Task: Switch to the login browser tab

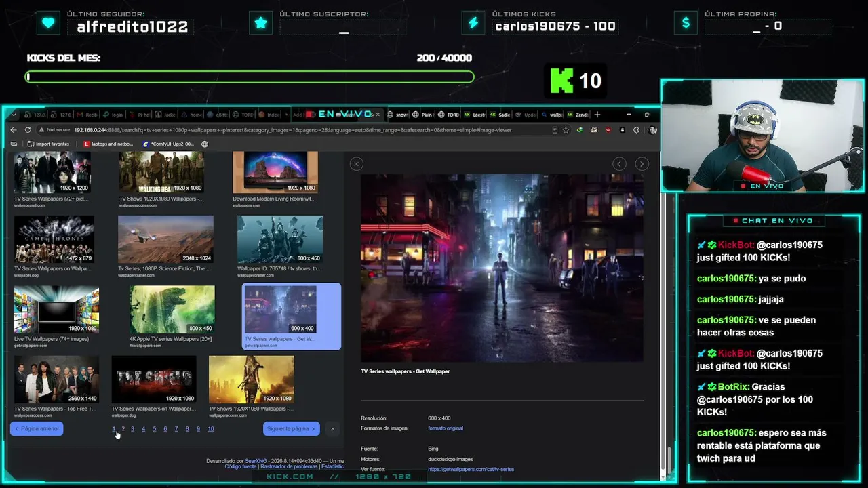Action: pos(114,115)
